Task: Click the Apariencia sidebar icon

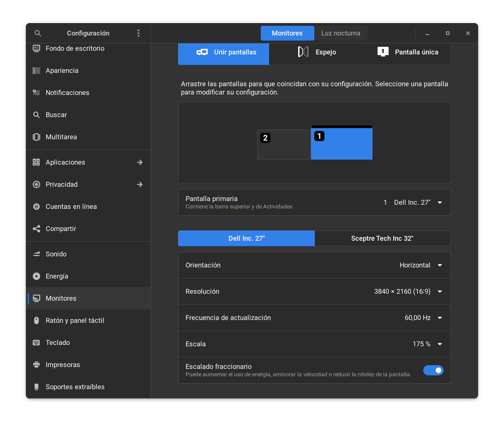Action: [x=37, y=71]
